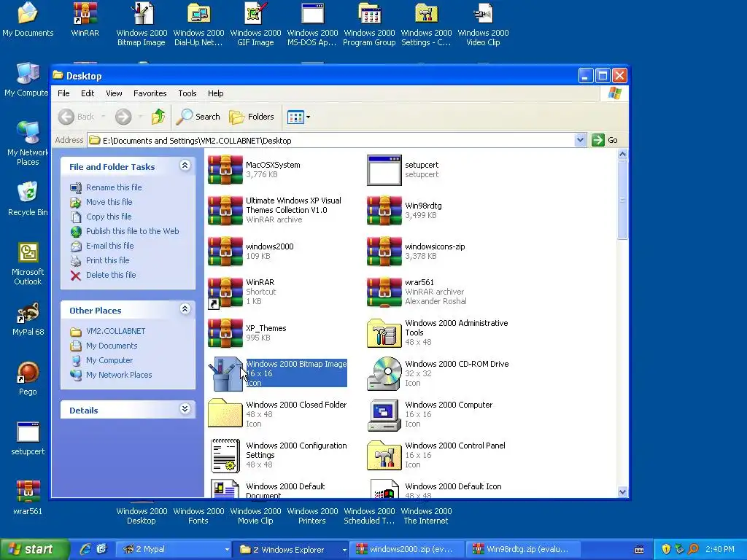Select the setupcert file icon in Explorer
The image size is (747, 560).
[384, 169]
